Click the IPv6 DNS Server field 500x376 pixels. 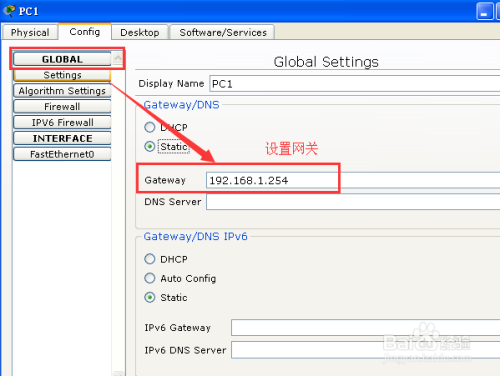(x=365, y=350)
